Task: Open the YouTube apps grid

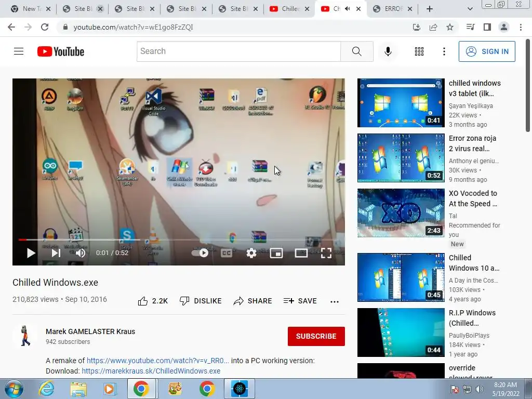Action: pyautogui.click(x=419, y=51)
